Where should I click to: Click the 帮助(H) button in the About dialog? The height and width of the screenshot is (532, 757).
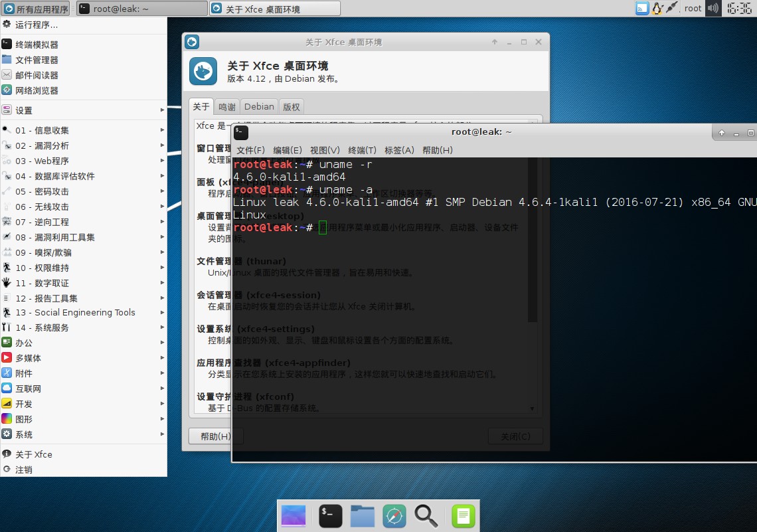point(215,436)
